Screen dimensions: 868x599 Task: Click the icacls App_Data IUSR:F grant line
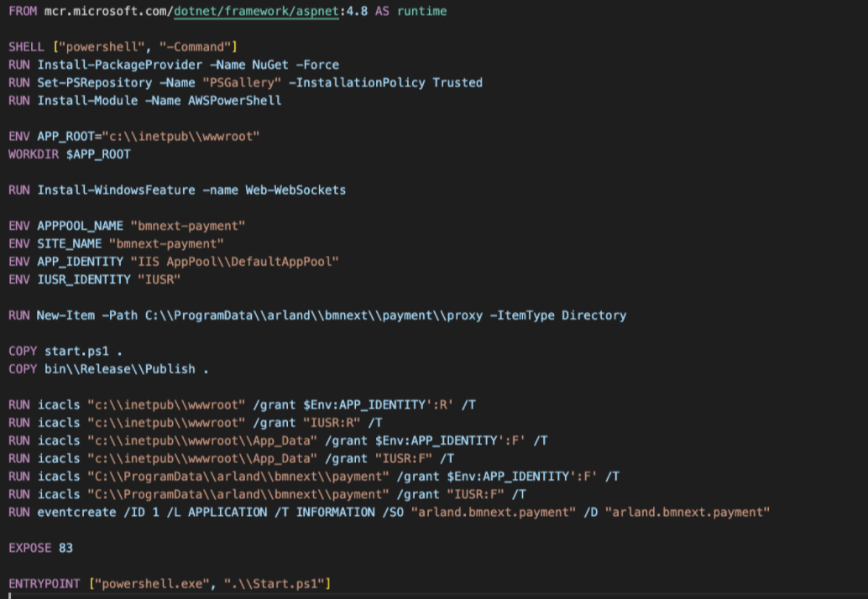click(x=252, y=458)
